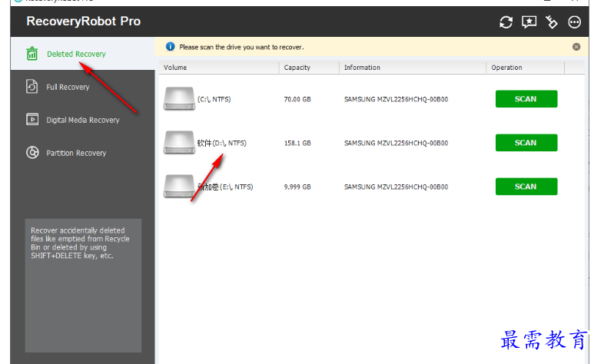This screenshot has width=594, height=364.
Task: Click the 'Please scan the drive' message
Action: click(241, 47)
